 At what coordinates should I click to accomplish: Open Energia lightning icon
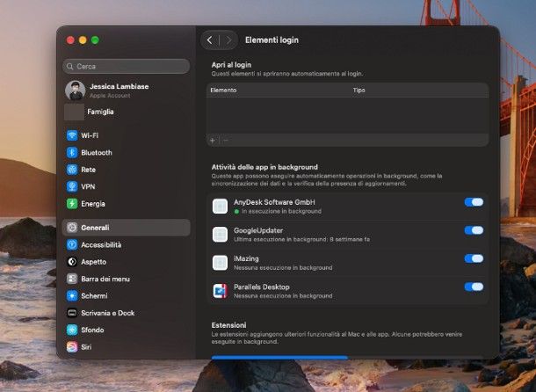point(72,204)
